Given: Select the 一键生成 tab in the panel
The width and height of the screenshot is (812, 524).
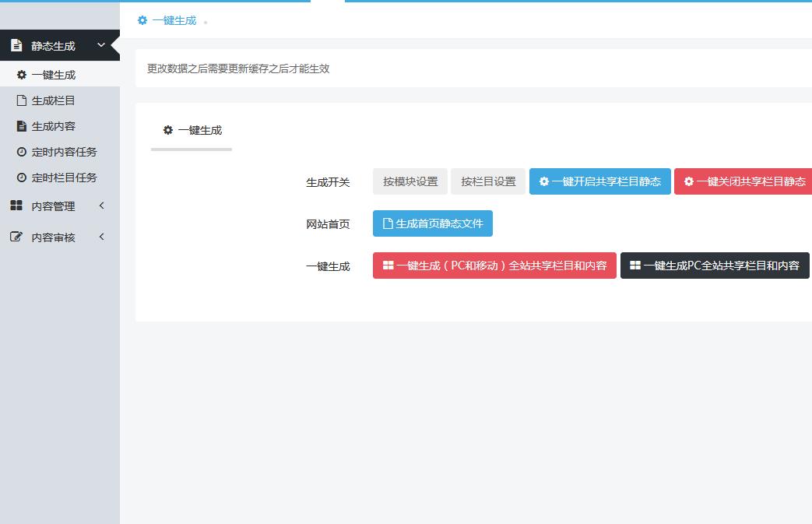Looking at the screenshot, I should [x=192, y=131].
